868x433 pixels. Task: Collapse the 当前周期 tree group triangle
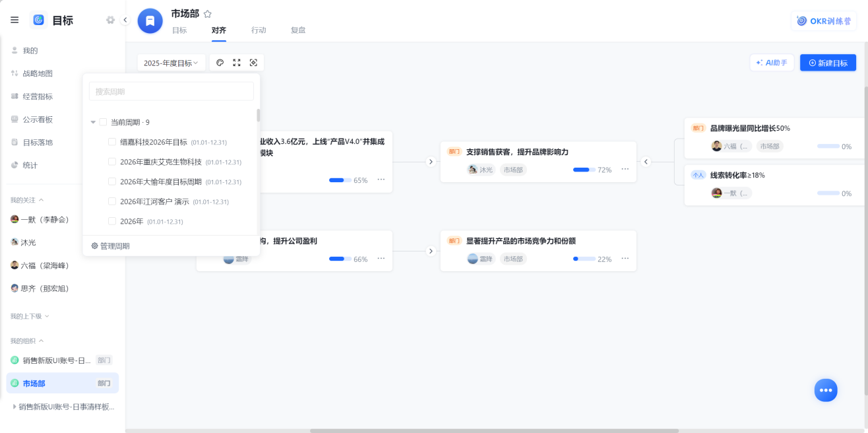[x=93, y=122]
